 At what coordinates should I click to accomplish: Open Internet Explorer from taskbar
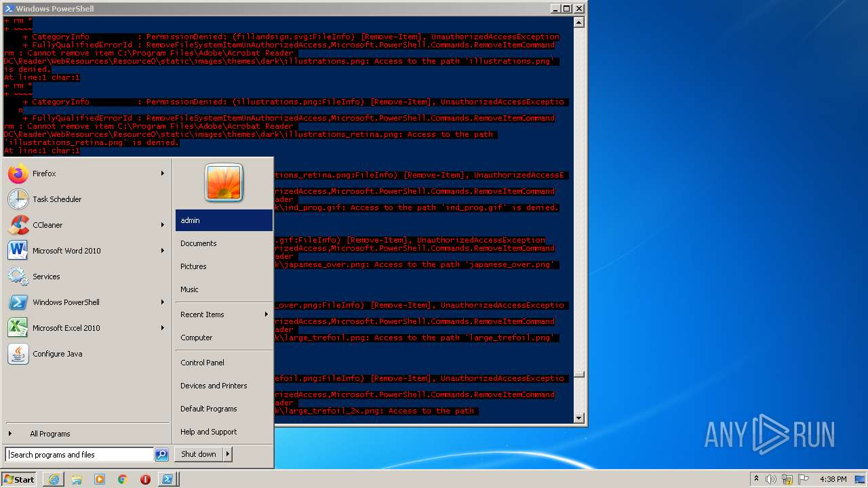[x=54, y=479]
